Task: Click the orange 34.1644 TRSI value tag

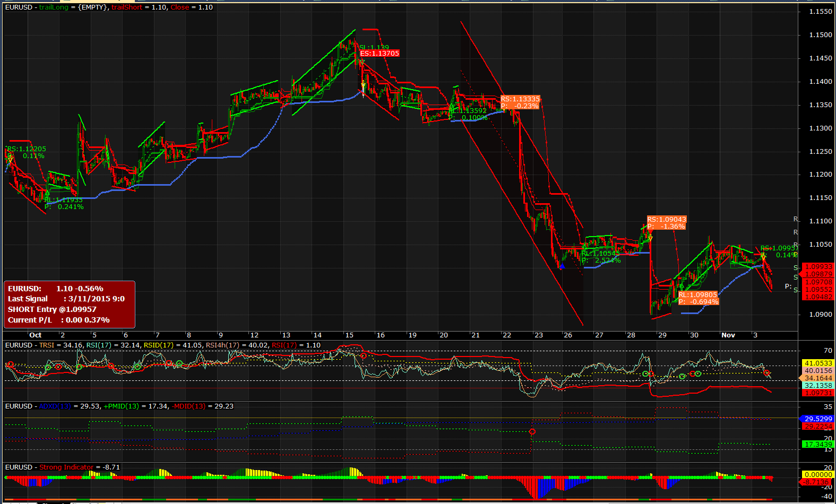Action: [817, 378]
